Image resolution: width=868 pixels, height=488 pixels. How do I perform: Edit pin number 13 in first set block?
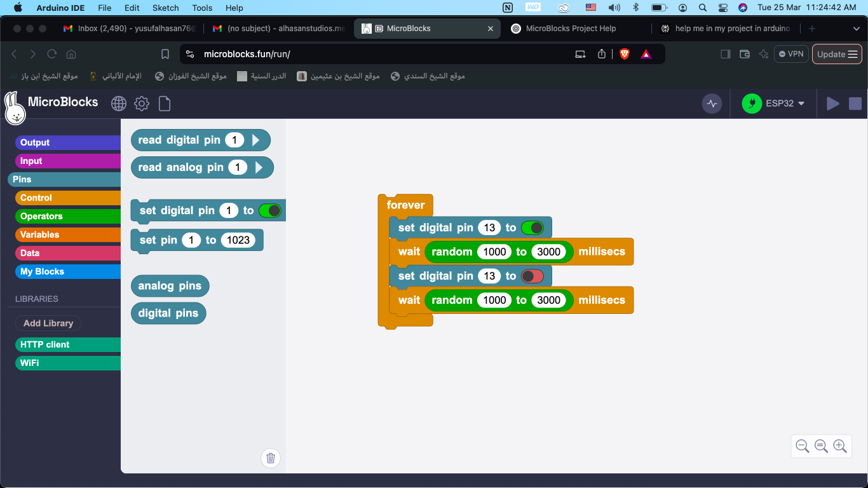tap(489, 227)
